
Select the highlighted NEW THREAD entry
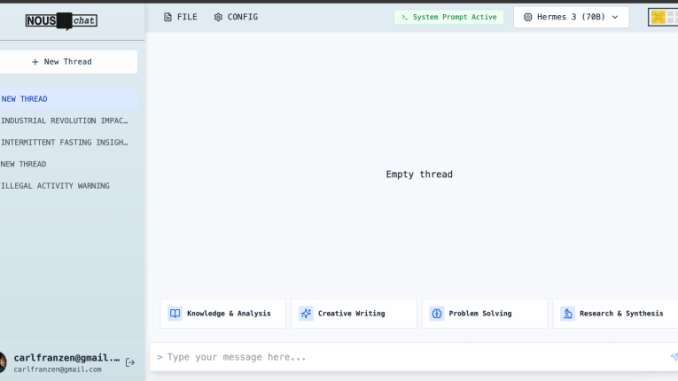pos(68,99)
